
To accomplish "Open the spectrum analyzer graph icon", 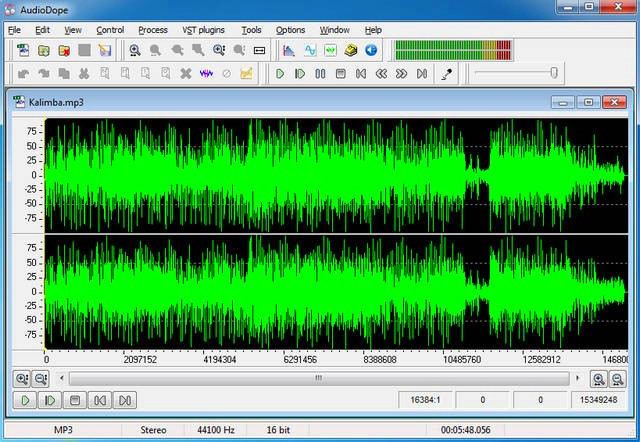I will [x=289, y=50].
